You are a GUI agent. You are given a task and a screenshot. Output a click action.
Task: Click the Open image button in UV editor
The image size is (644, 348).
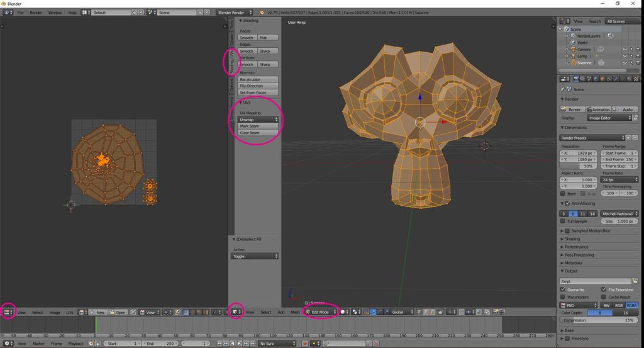[118, 312]
